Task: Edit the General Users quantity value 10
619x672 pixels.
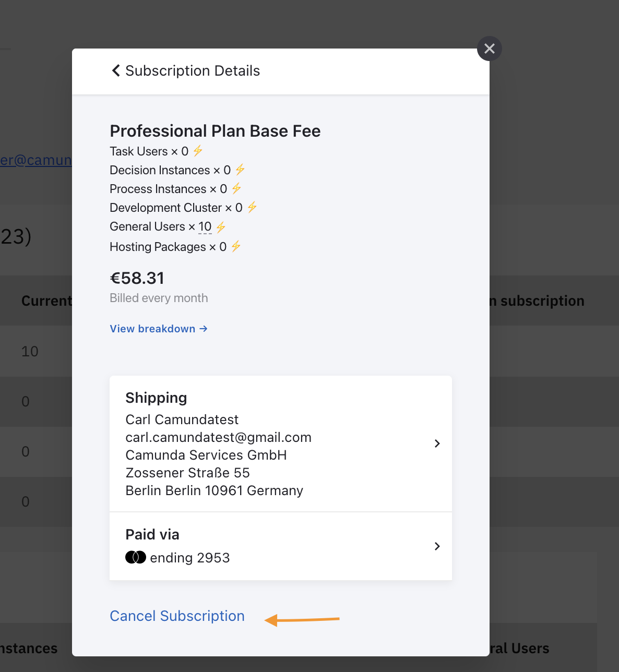Action: (x=205, y=226)
